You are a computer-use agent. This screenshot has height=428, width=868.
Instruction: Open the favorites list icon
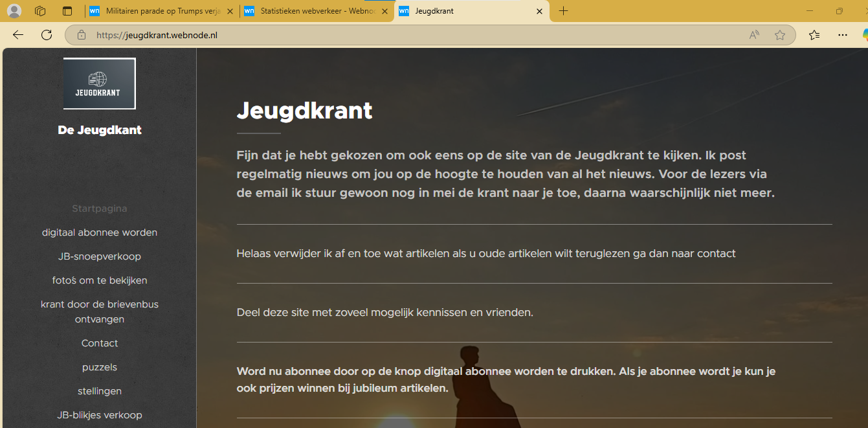(x=814, y=35)
